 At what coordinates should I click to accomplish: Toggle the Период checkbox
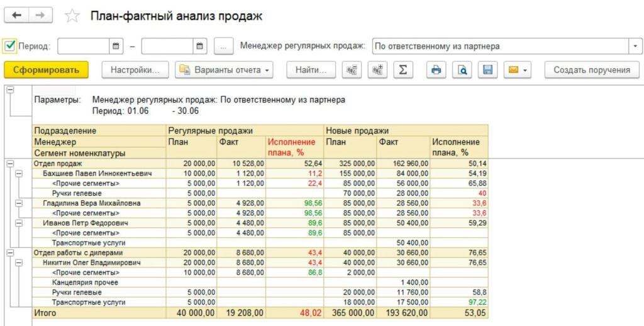(x=9, y=45)
